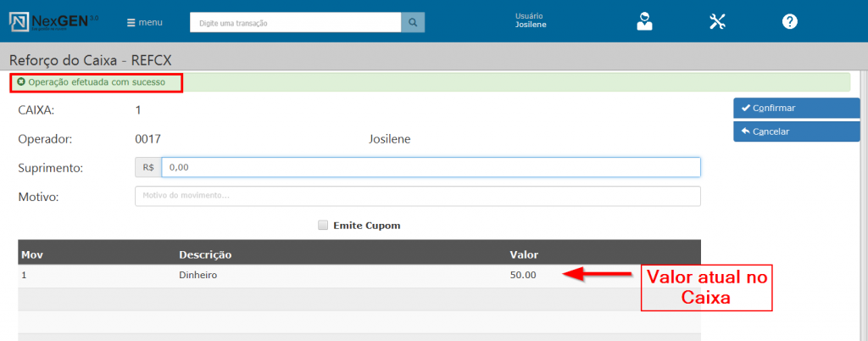
Task: Enable the Emite Cupom checkbox
Action: [322, 226]
